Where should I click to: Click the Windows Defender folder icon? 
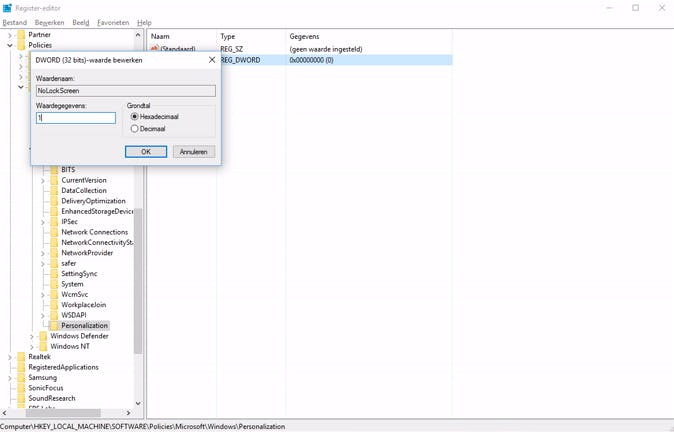coord(43,336)
